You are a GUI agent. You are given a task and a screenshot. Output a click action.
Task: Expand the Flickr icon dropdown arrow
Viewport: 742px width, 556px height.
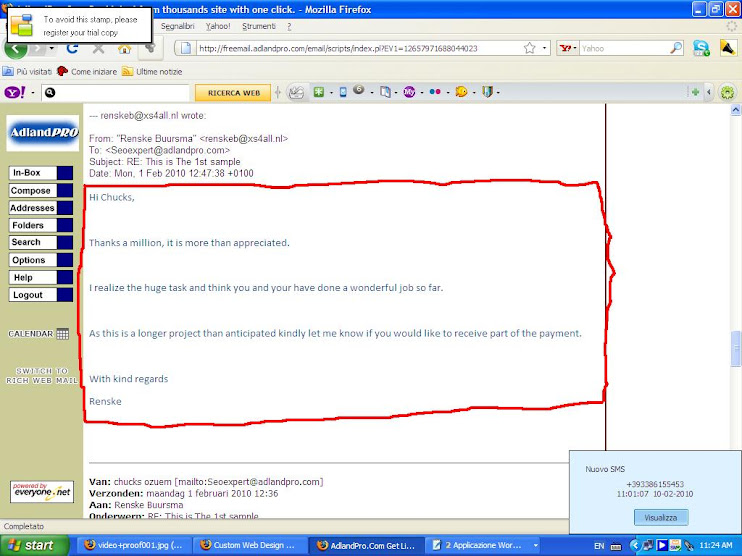[448, 93]
